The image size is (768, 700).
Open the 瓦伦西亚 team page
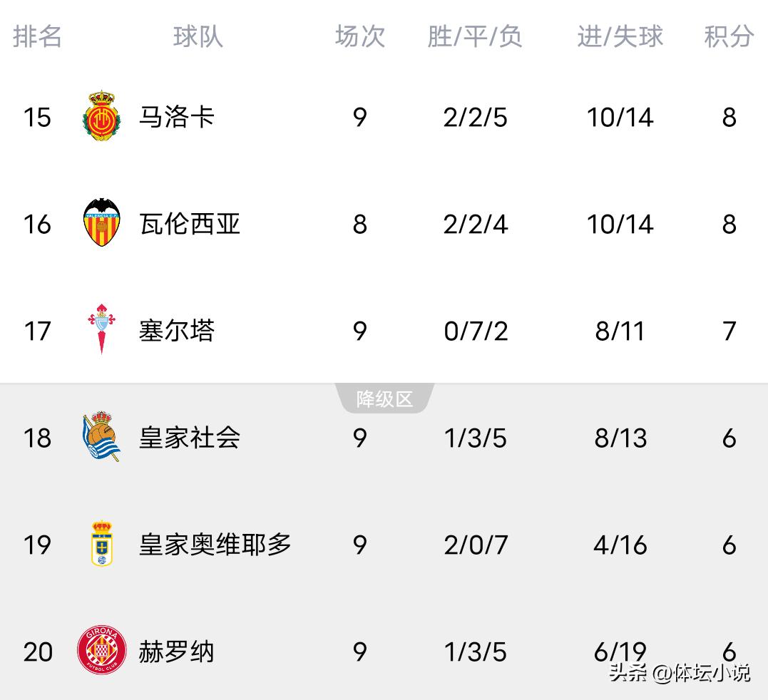click(x=190, y=224)
